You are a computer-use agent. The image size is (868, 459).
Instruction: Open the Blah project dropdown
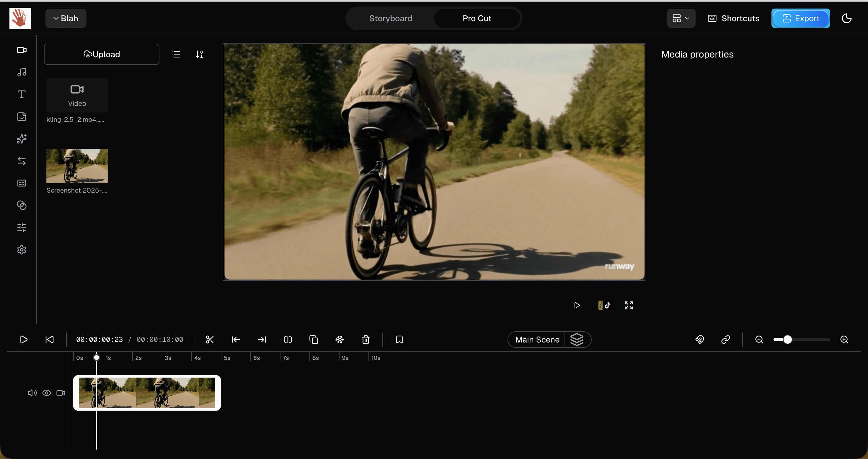[x=66, y=18]
